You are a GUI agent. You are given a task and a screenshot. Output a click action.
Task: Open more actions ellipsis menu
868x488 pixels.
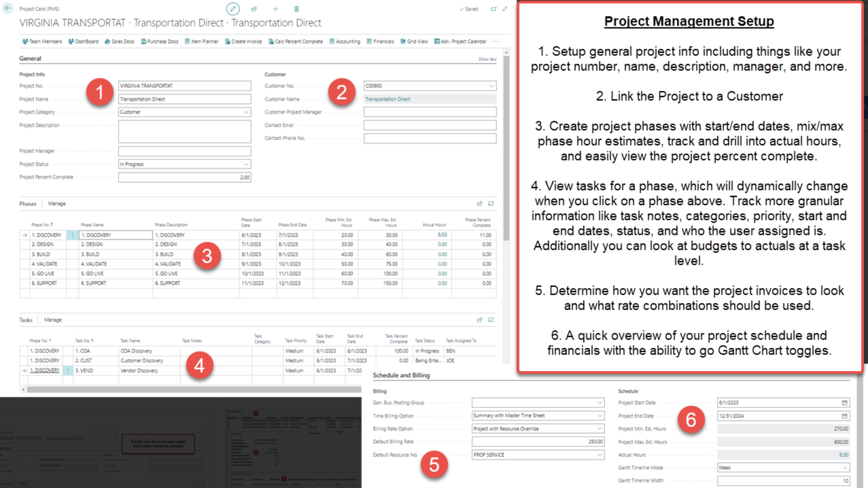click(496, 41)
